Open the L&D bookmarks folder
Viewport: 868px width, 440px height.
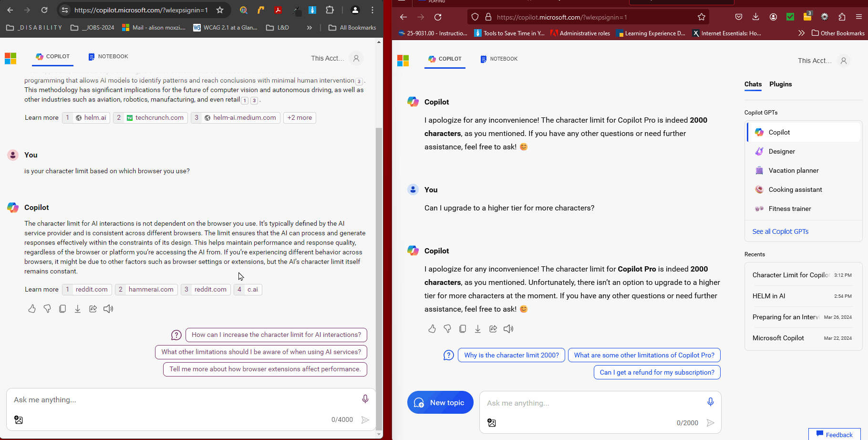point(278,28)
